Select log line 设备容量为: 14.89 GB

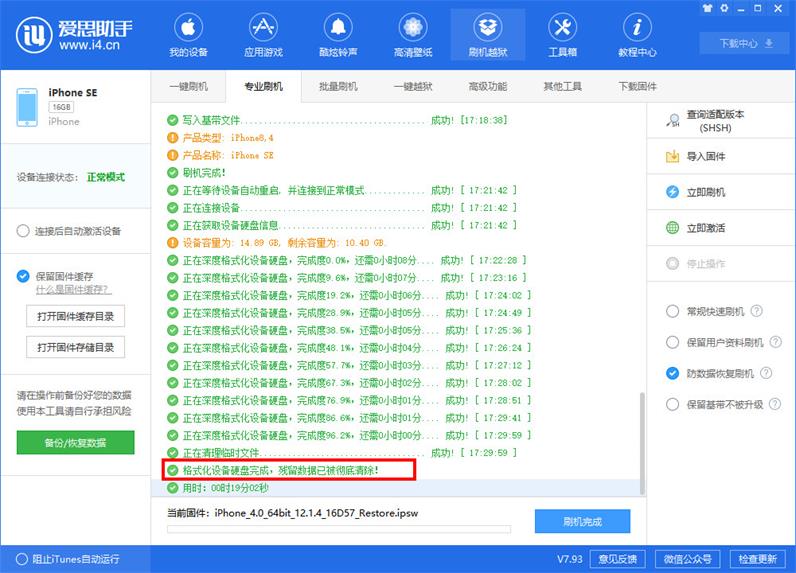tap(277, 243)
